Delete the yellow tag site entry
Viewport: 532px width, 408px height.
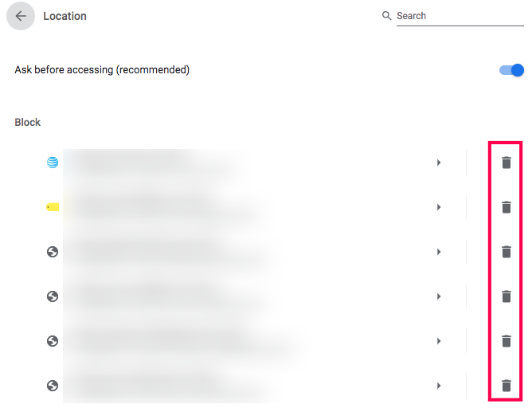click(507, 207)
